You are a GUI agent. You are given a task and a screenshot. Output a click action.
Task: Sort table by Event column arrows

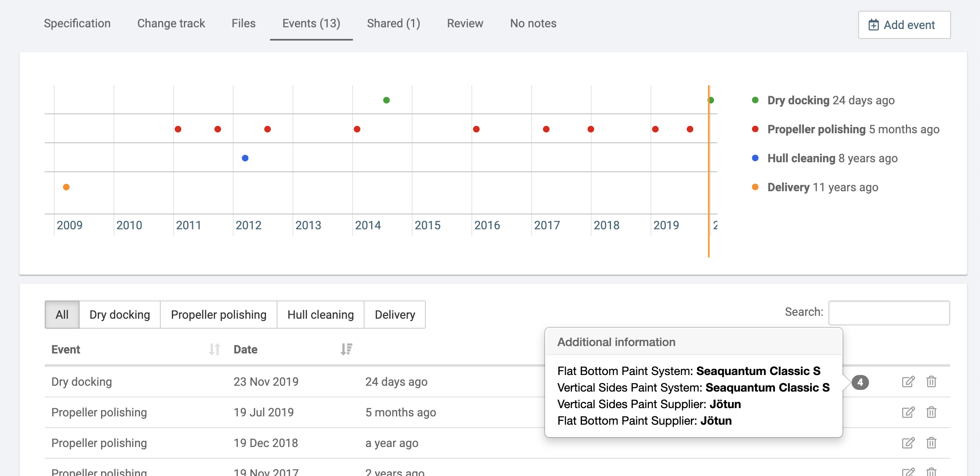point(214,349)
